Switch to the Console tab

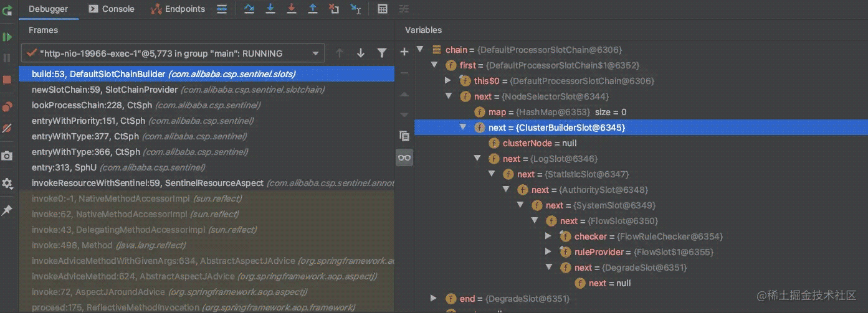[x=112, y=9]
